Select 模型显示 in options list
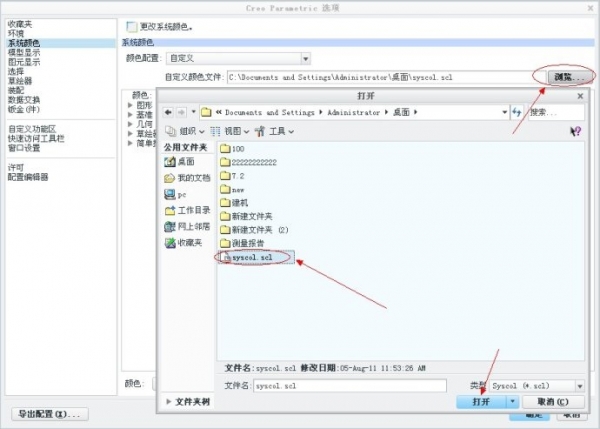This screenshot has width=600, height=429. 24,52
